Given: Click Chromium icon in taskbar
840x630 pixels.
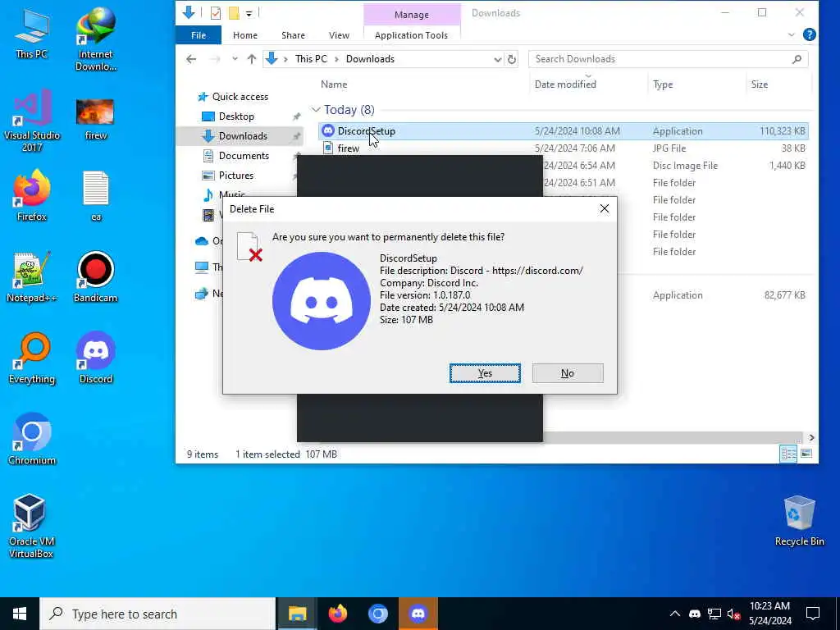Looking at the screenshot, I should pyautogui.click(x=377, y=614).
